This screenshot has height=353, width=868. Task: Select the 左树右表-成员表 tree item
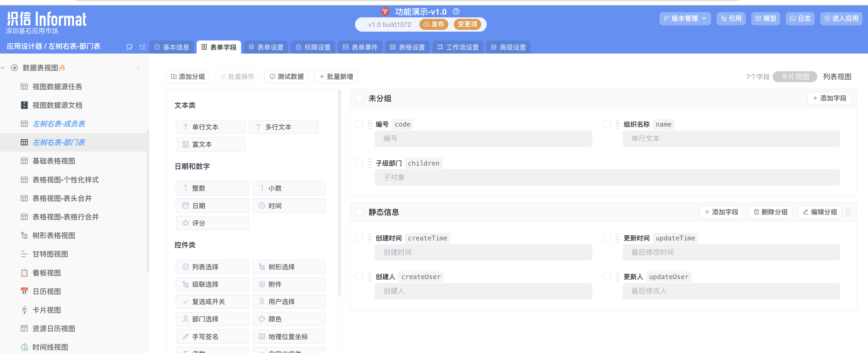point(59,124)
